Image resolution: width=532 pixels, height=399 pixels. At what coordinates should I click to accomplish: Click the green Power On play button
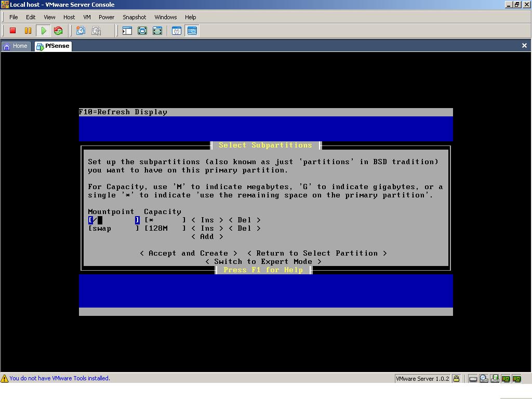point(44,31)
